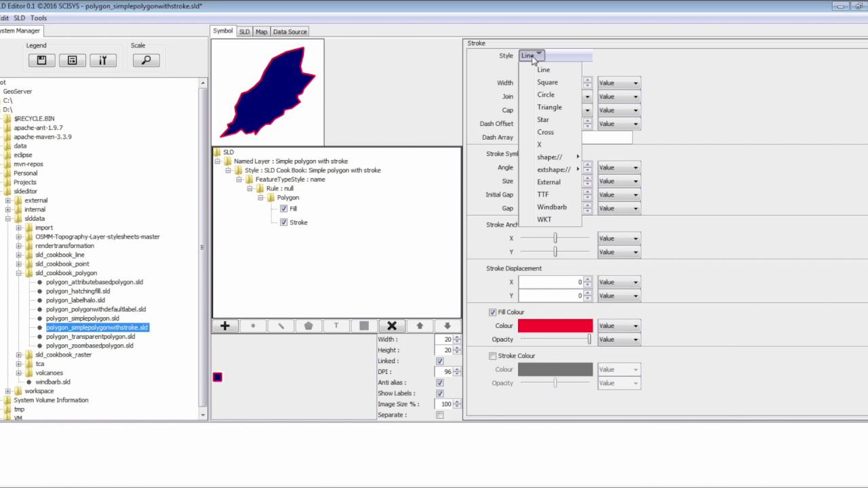The height and width of the screenshot is (488, 868).
Task: Click the add polygon symbolizer pentagon icon
Action: (309, 326)
